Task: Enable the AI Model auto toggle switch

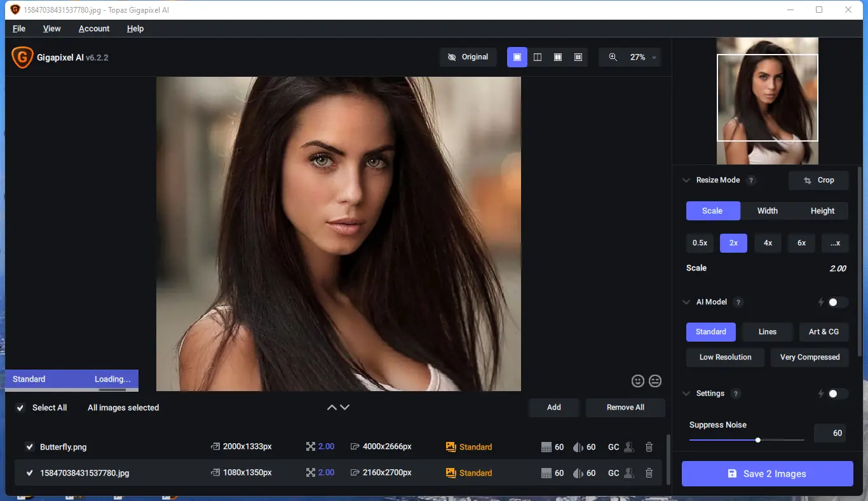Action: click(837, 302)
